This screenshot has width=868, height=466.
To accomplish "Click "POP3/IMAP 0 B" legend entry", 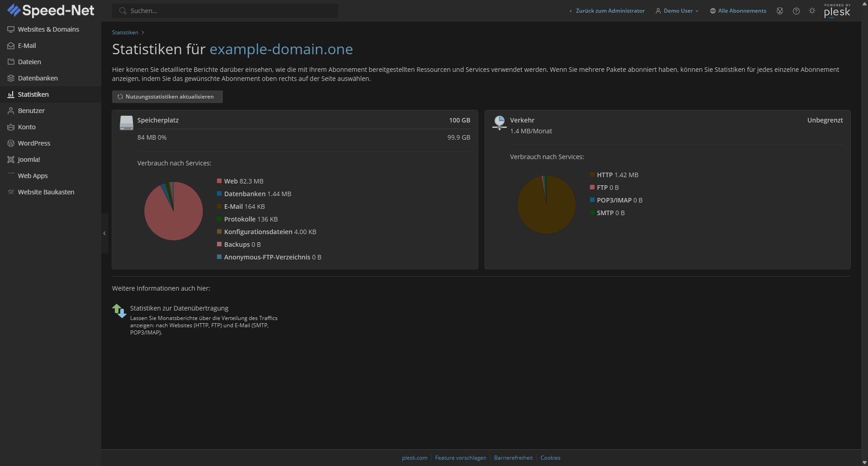I will pyautogui.click(x=620, y=200).
